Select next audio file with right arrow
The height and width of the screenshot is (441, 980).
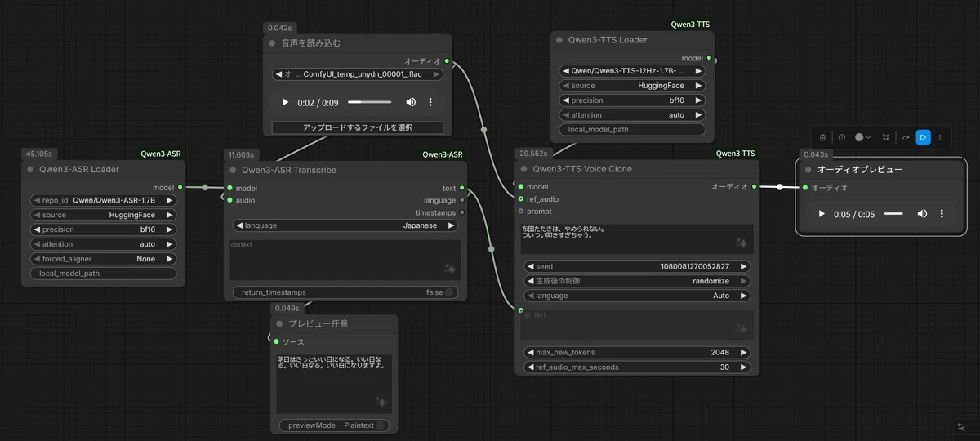pos(437,74)
